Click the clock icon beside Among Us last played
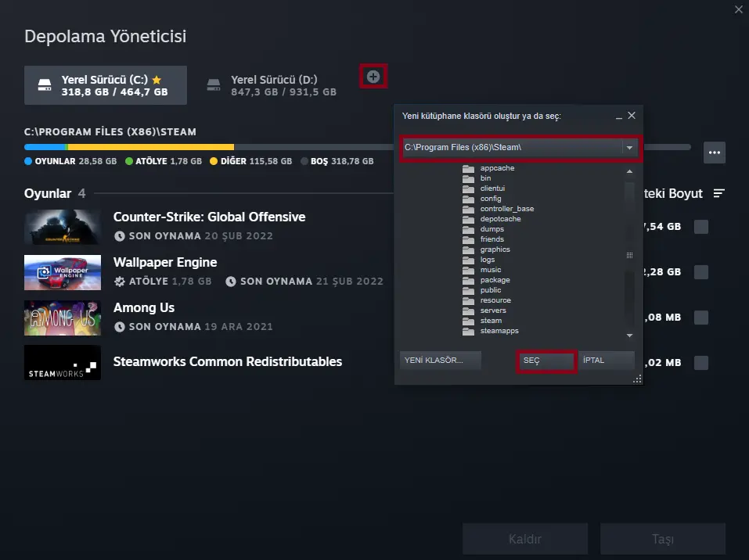Image resolution: width=749 pixels, height=560 pixels. (x=120, y=327)
